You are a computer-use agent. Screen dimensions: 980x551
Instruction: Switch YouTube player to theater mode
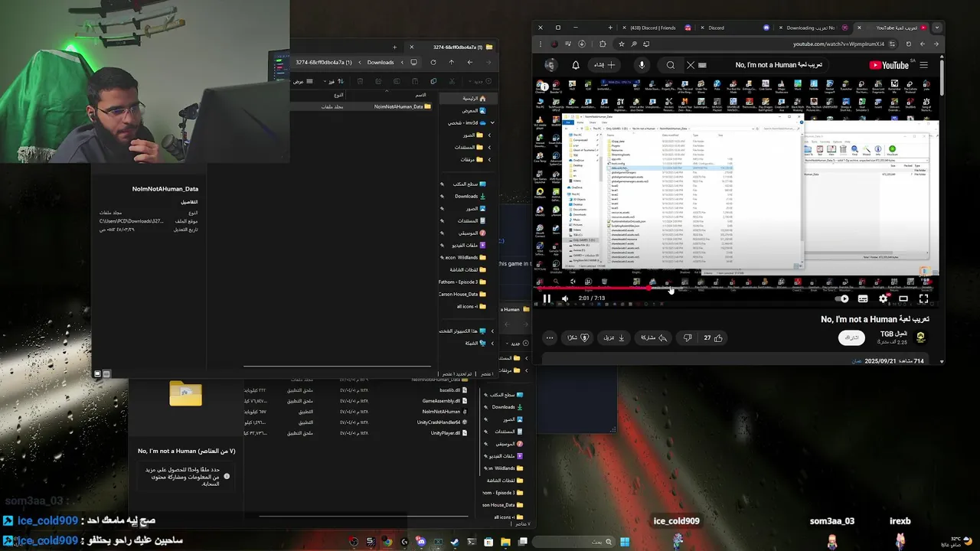point(903,298)
